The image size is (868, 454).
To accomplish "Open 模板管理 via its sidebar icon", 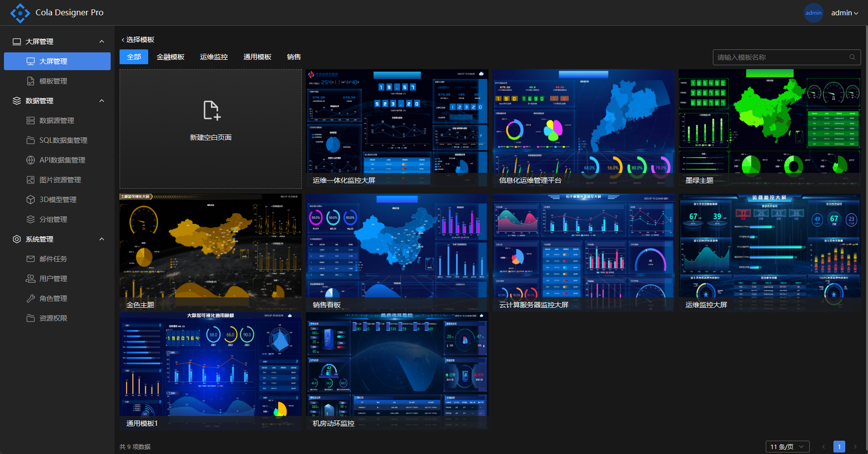I will (x=31, y=81).
